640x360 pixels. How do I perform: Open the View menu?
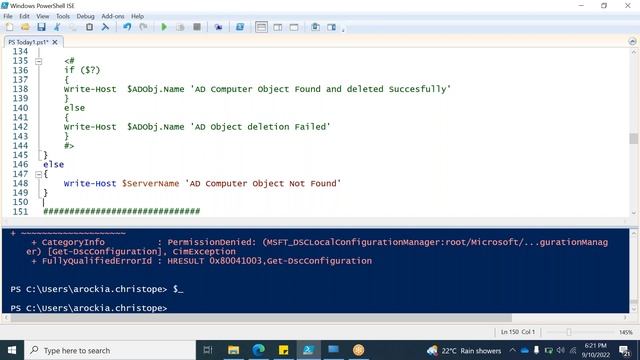42,16
